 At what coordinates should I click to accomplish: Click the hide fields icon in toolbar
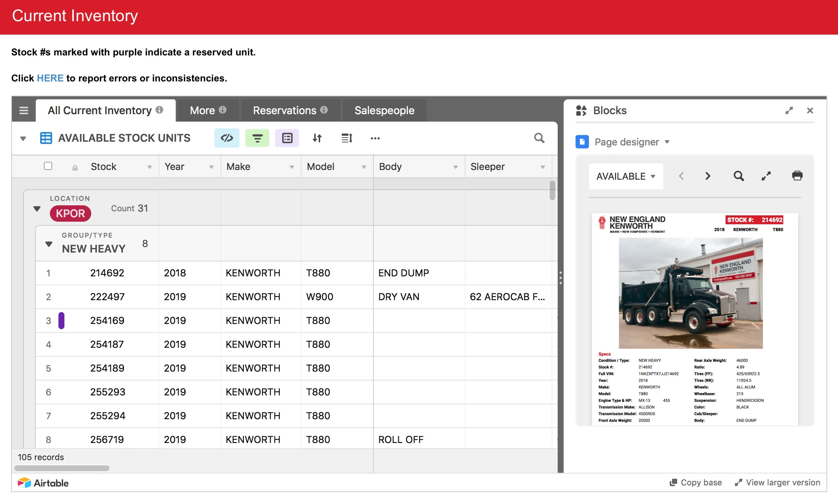227,138
